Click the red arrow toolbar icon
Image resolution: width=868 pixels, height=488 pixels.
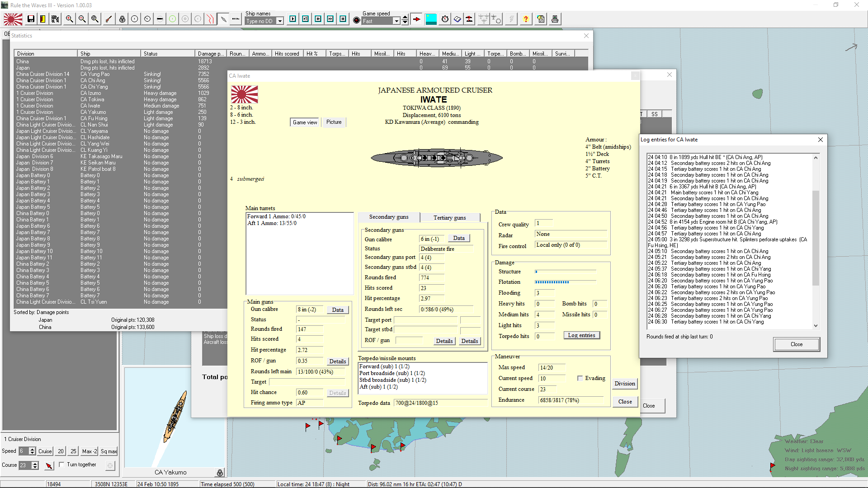point(417,19)
